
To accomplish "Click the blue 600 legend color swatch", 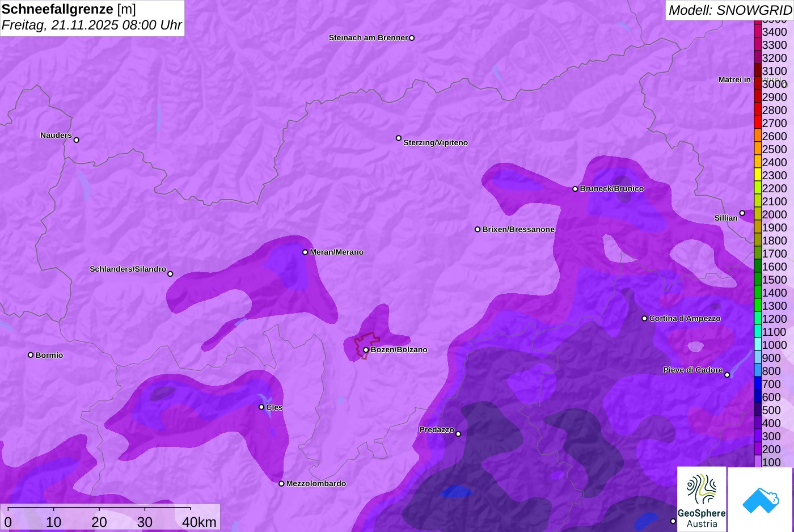I will point(758,396).
